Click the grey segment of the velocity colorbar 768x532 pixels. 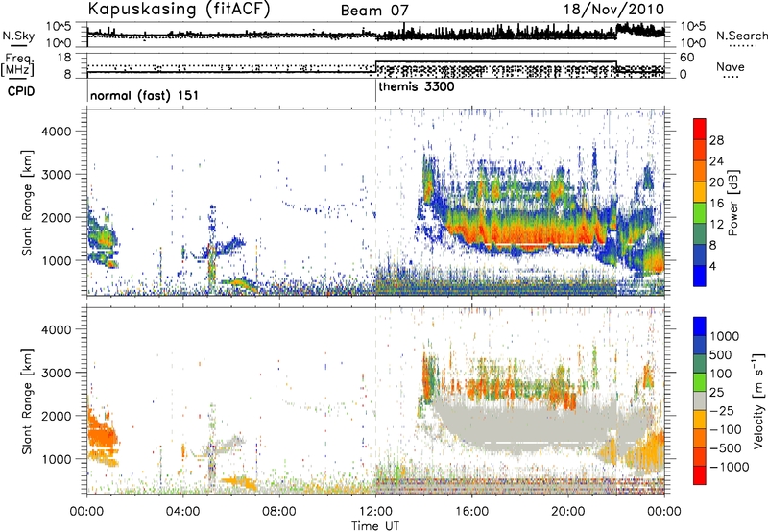click(x=700, y=400)
